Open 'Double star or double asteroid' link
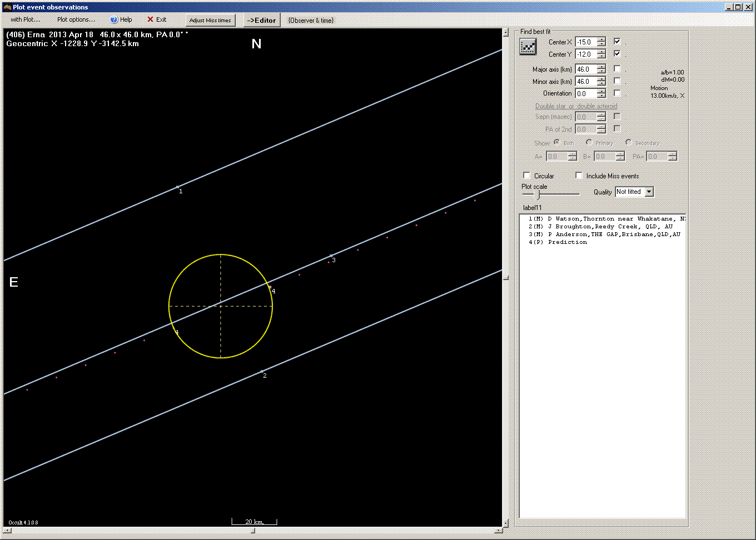The height and width of the screenshot is (540, 756). coord(576,106)
